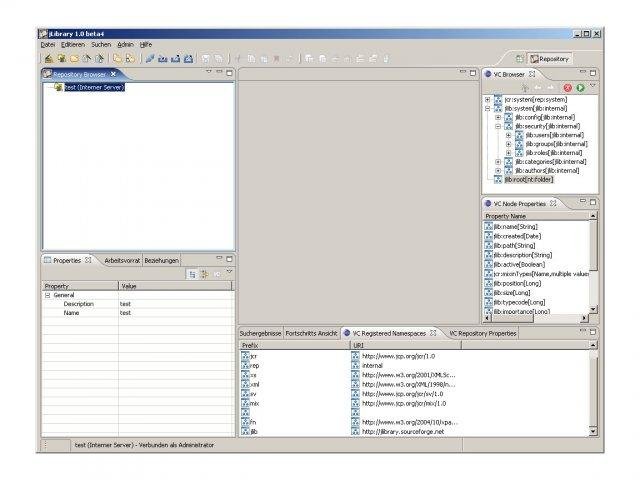The image size is (640, 480).
Task: Minimize the Repository Browser panel
Action: tap(219, 72)
